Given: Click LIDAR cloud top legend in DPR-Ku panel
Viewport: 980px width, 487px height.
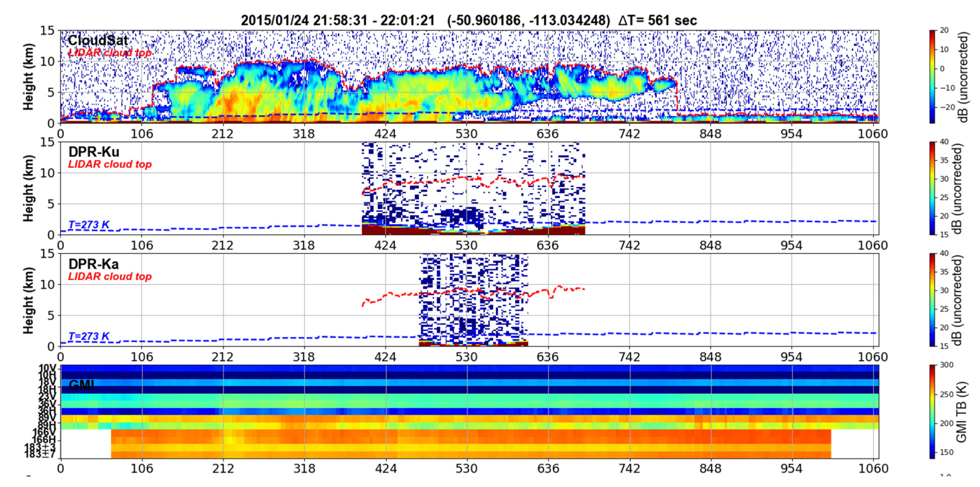Looking at the screenshot, I should 109,164.
